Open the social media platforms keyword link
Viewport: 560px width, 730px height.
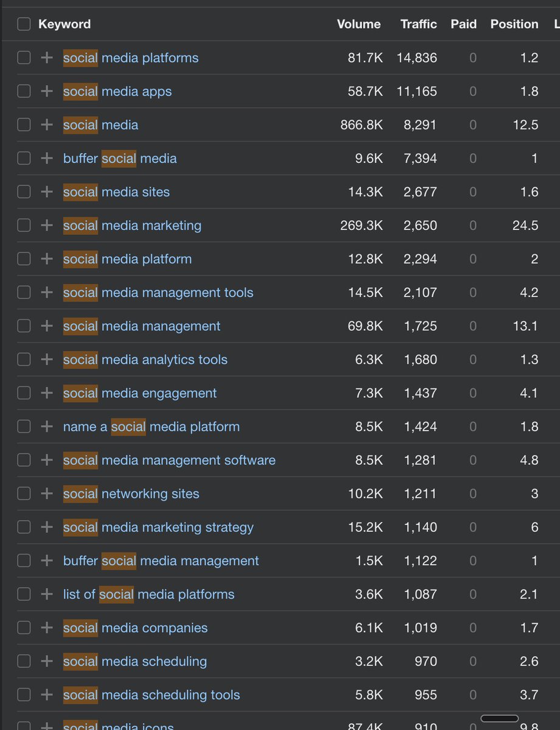[x=131, y=58]
